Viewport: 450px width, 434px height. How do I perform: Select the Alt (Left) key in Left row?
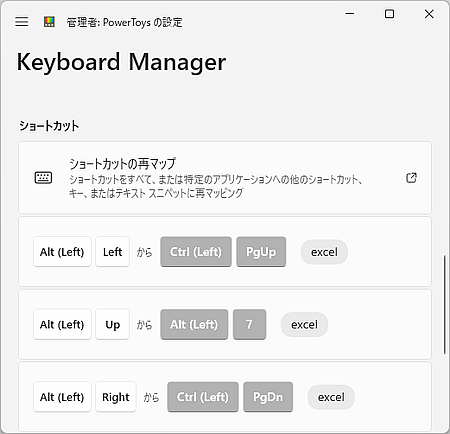coord(62,252)
